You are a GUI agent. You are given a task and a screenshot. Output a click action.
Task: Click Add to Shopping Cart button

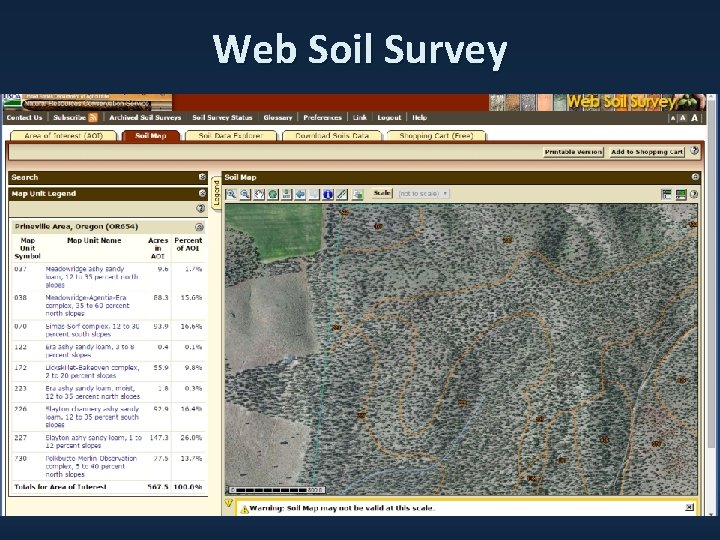click(x=647, y=152)
